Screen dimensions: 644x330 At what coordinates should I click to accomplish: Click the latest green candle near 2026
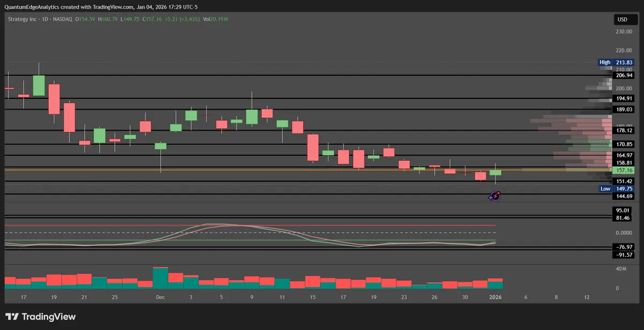click(x=495, y=173)
